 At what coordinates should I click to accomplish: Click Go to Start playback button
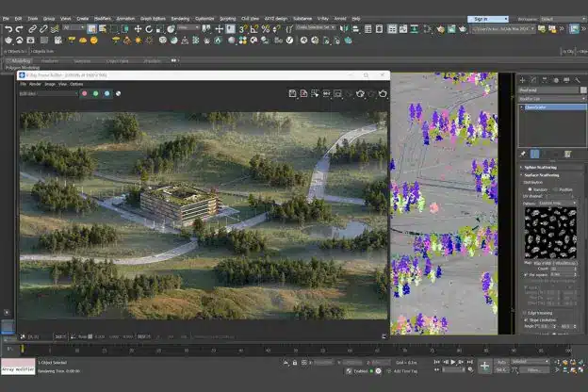pos(437,362)
